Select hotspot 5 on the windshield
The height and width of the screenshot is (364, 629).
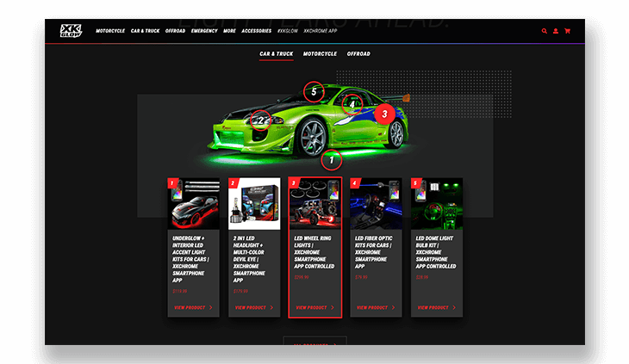(x=314, y=92)
